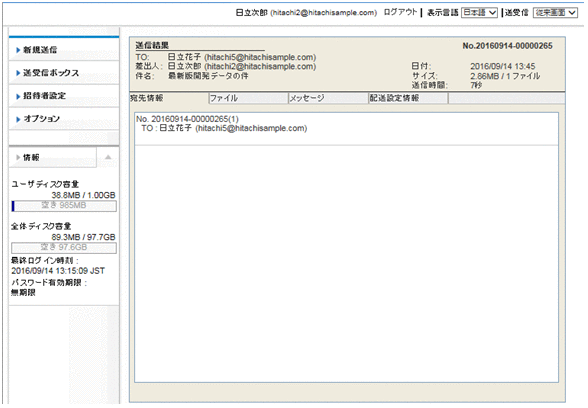Click the 情報 panel header

pyautogui.click(x=52, y=157)
